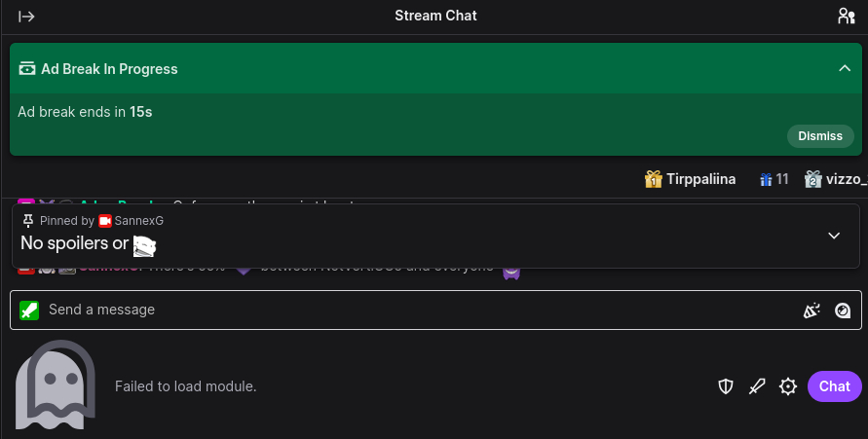This screenshot has height=439, width=868.
Task: Open the emote picker icon
Action: [843, 311]
